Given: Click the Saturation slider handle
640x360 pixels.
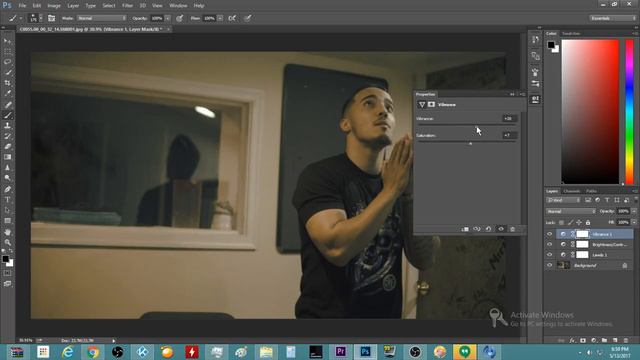Looking at the screenshot, I should point(470,143).
